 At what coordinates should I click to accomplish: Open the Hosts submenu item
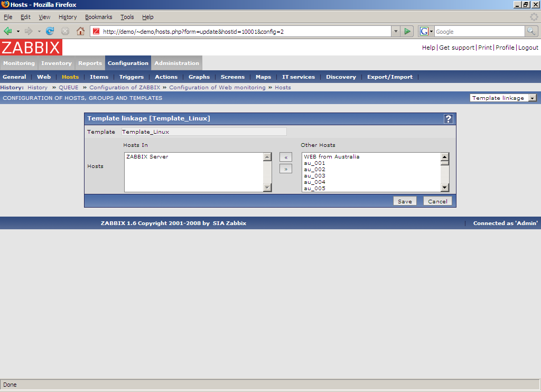pyautogui.click(x=70, y=77)
